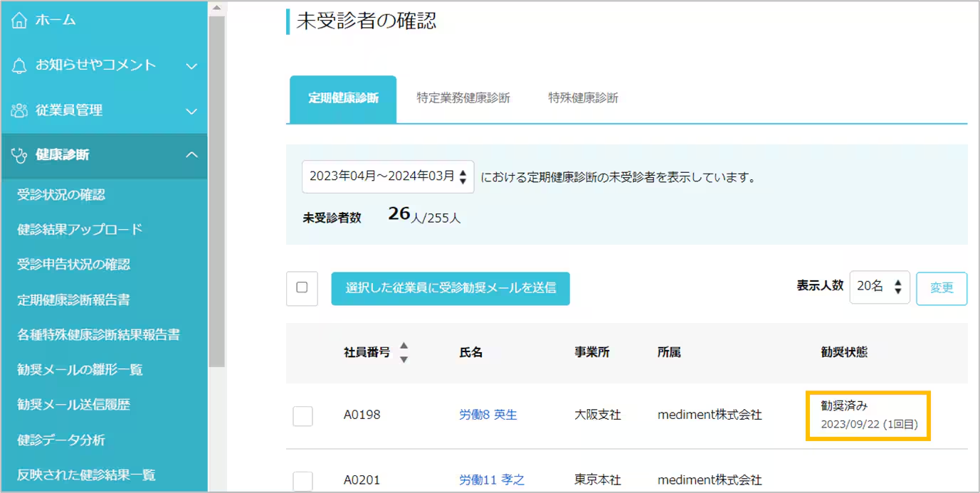Screen dimensions: 980x493
Task: Click 東京本社 cell
Action: click(598, 480)
